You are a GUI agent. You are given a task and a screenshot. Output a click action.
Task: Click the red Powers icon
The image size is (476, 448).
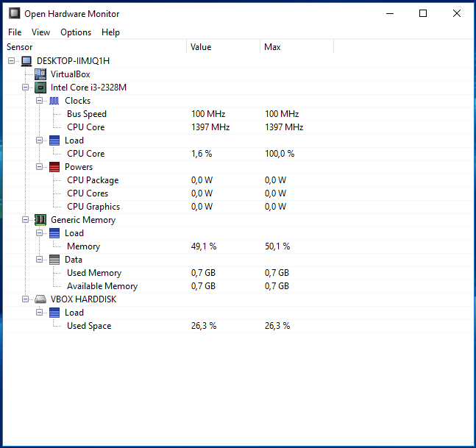pos(54,167)
